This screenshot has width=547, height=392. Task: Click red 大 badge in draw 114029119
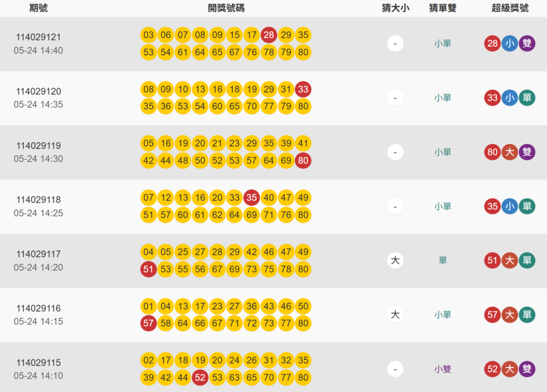(x=510, y=152)
